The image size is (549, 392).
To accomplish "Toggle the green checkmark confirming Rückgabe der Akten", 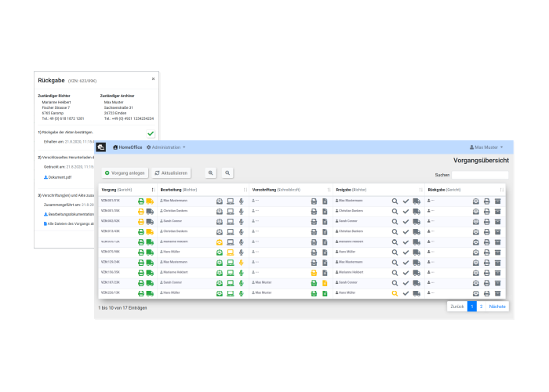I will [151, 134].
